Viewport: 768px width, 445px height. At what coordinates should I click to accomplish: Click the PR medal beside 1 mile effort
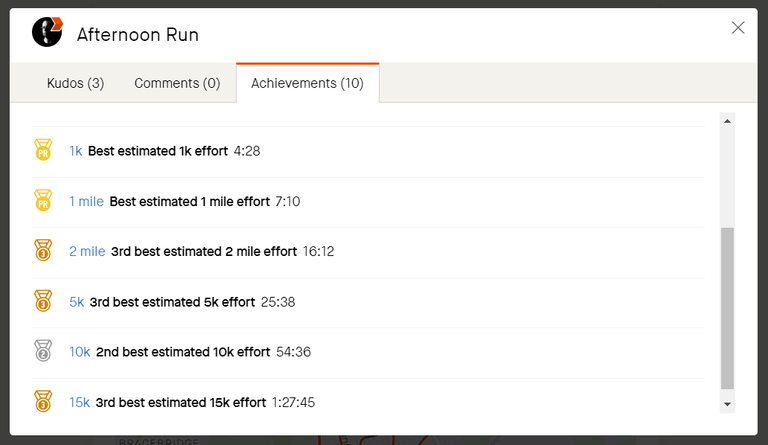(x=43, y=200)
